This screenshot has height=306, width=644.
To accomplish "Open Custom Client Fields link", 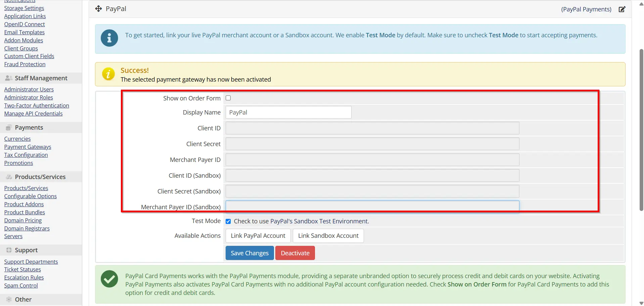I will click(x=29, y=56).
